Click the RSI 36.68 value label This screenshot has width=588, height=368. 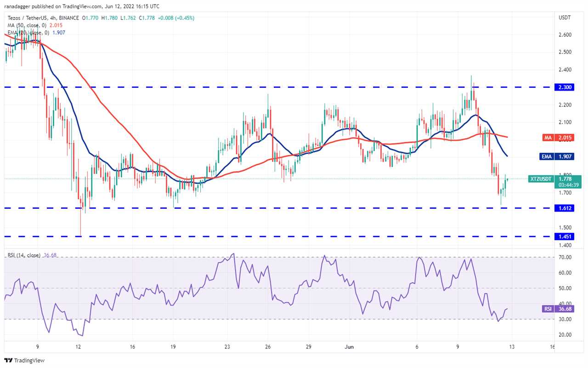pos(557,309)
